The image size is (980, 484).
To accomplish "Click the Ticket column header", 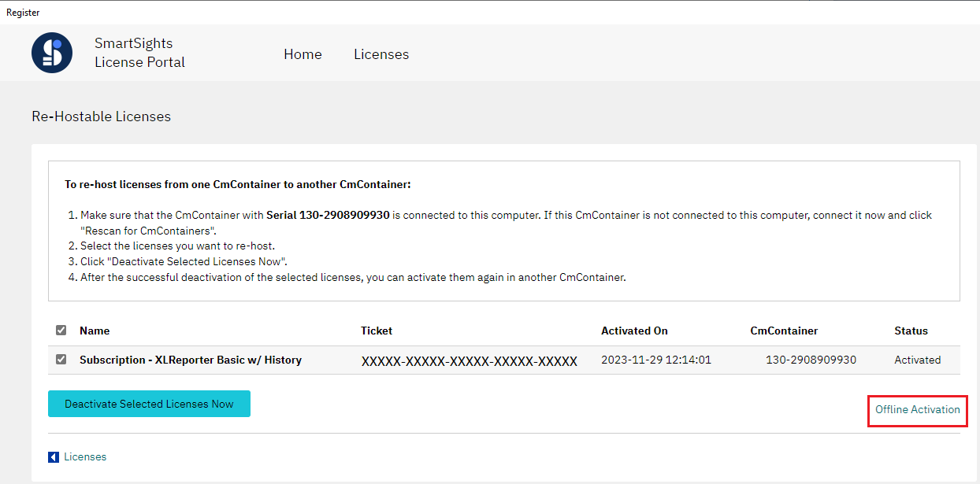I will [x=377, y=331].
